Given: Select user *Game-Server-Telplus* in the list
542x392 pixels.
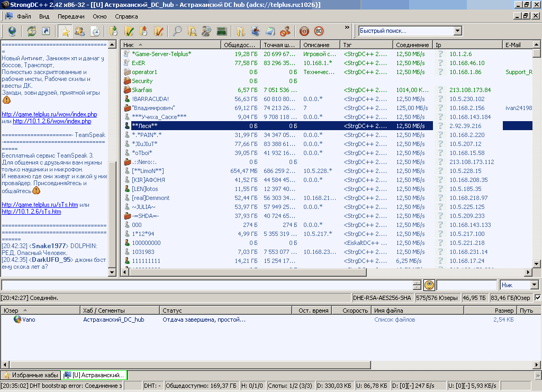Looking at the screenshot, I should point(326,54).
